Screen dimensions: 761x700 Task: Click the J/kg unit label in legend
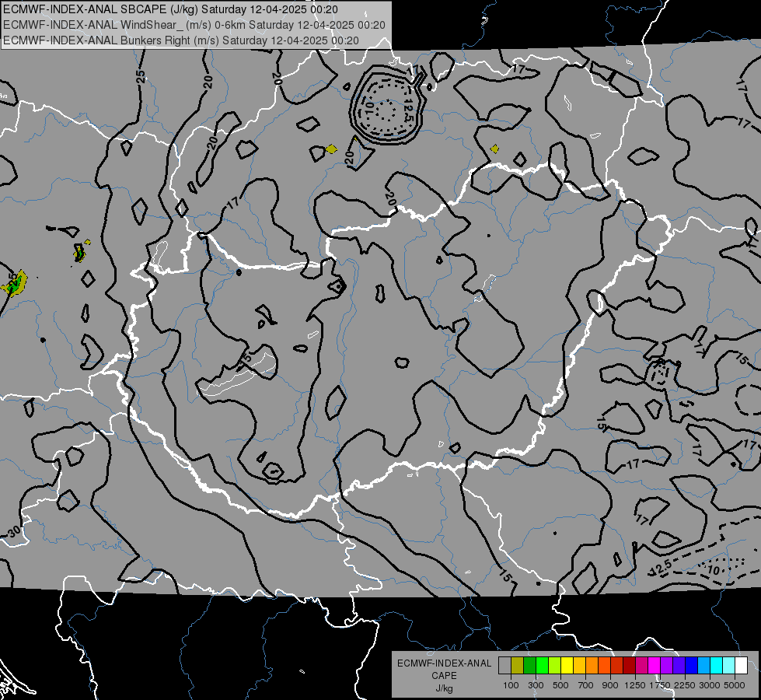(x=444, y=688)
